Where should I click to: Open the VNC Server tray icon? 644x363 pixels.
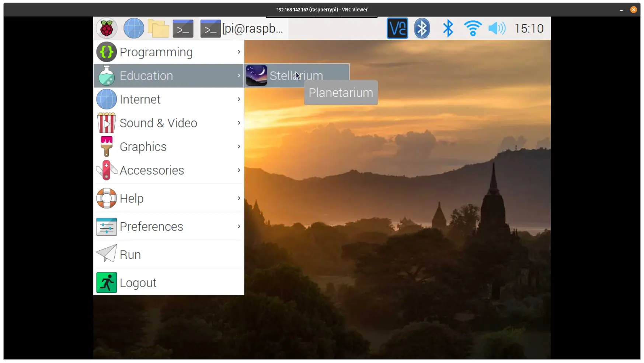(x=397, y=28)
